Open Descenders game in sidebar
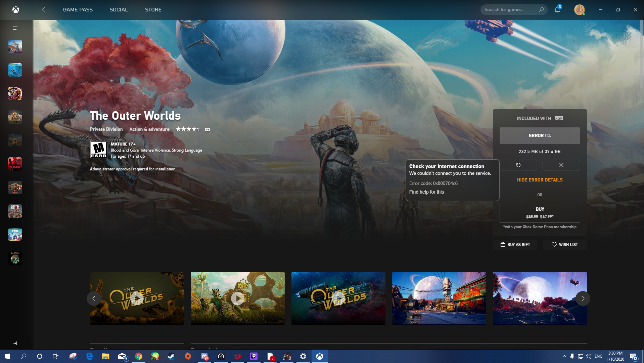The height and width of the screenshot is (363, 644). coord(15,46)
